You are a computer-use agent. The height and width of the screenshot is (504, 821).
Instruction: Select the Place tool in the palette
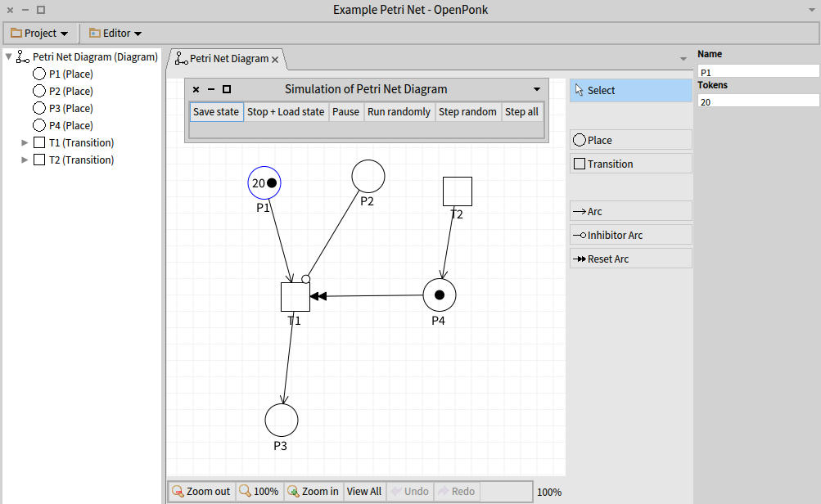click(630, 139)
